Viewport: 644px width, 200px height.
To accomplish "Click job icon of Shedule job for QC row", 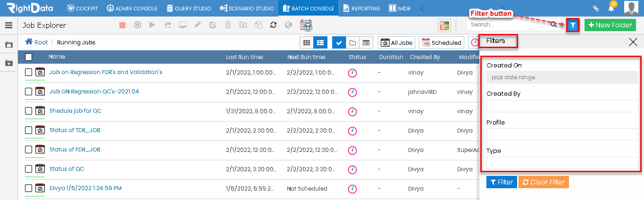I will [x=40, y=111].
